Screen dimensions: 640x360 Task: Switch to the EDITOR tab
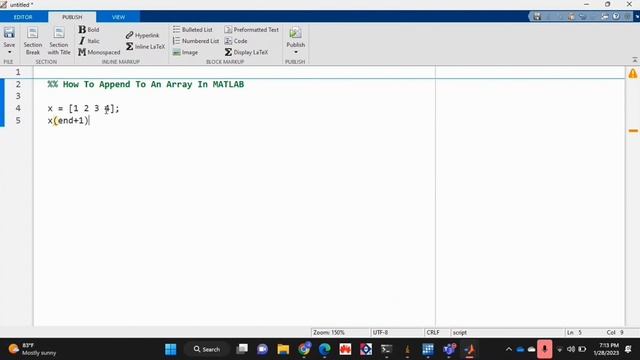point(23,17)
